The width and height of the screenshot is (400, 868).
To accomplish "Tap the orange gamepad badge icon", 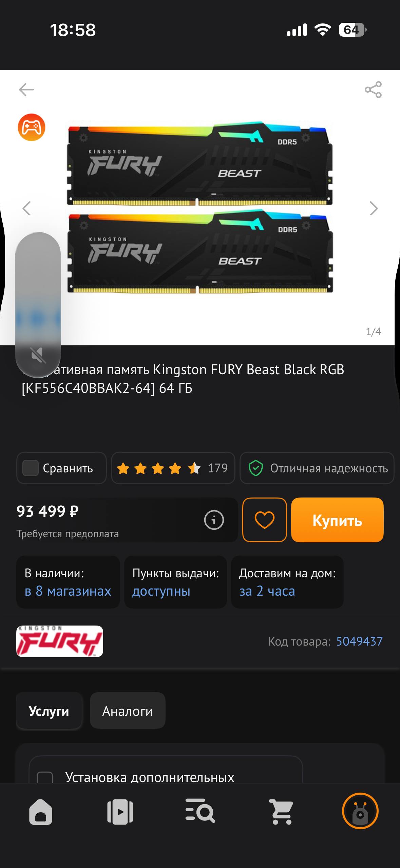I will click(x=32, y=127).
